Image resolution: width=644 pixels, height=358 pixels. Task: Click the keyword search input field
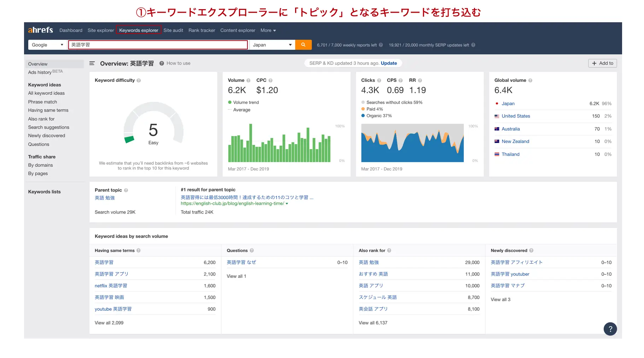158,45
